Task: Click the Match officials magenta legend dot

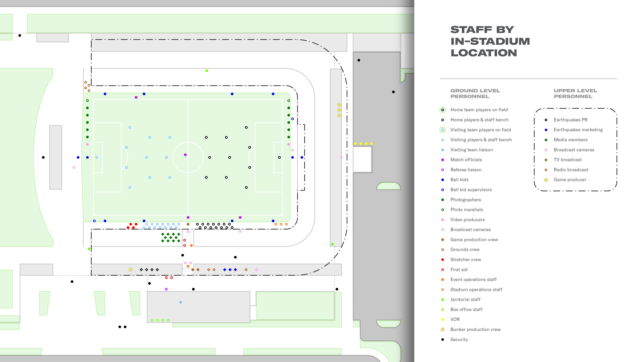Action: click(443, 160)
